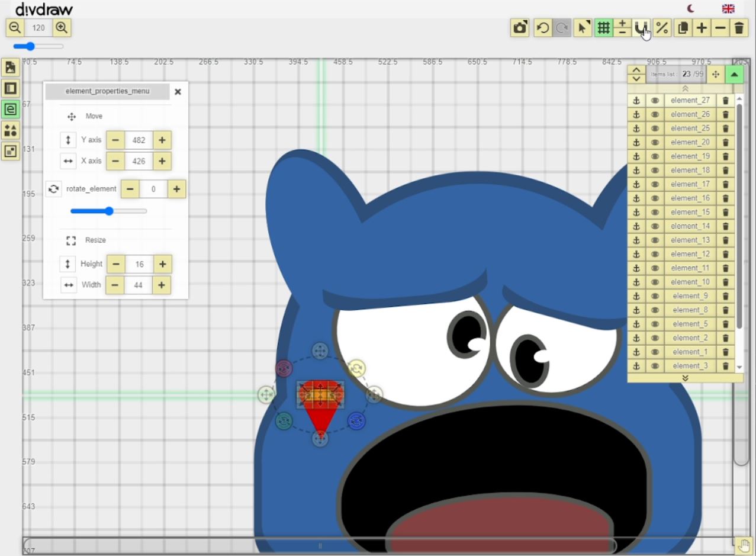The height and width of the screenshot is (556, 756).
Task: Select element_19 in items list
Action: (690, 156)
